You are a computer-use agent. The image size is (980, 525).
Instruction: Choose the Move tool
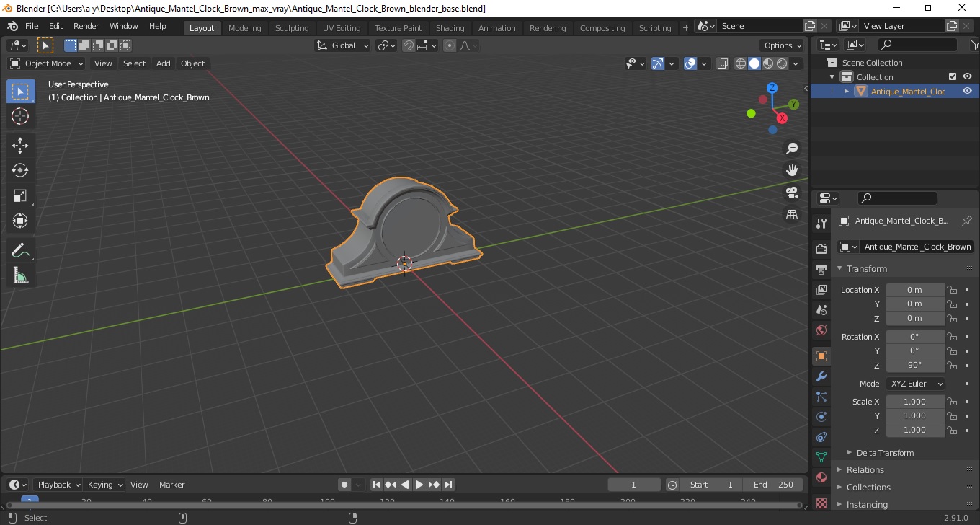(20, 146)
